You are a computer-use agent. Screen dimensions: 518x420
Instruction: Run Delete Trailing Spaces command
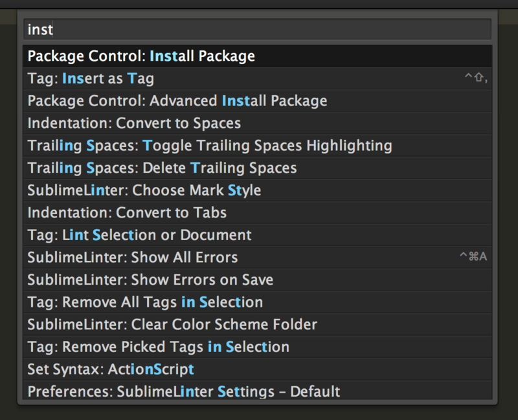[x=162, y=168]
